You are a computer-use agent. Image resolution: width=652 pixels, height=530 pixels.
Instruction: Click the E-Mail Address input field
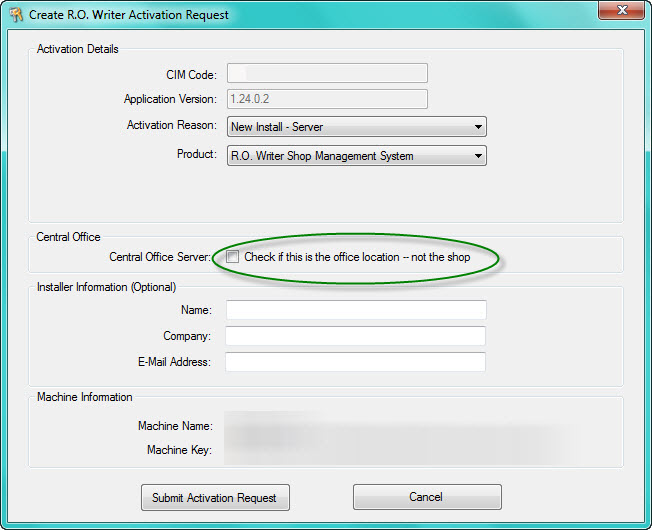click(356, 362)
